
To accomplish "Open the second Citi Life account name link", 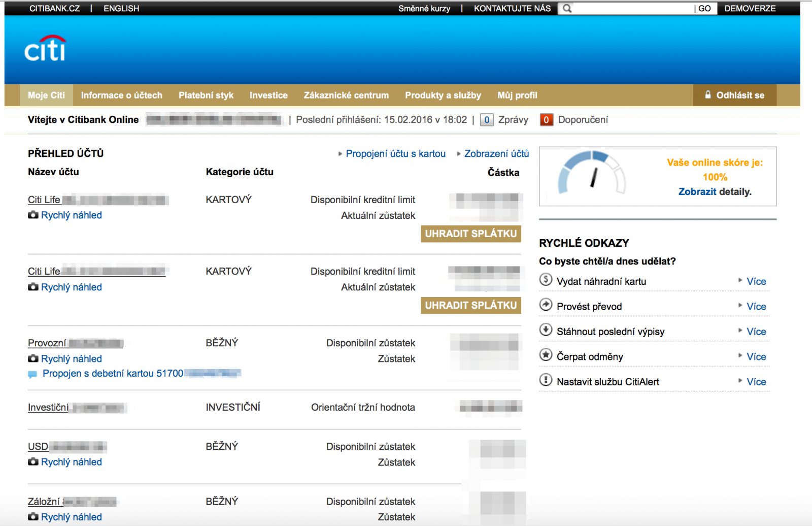I will click(97, 272).
